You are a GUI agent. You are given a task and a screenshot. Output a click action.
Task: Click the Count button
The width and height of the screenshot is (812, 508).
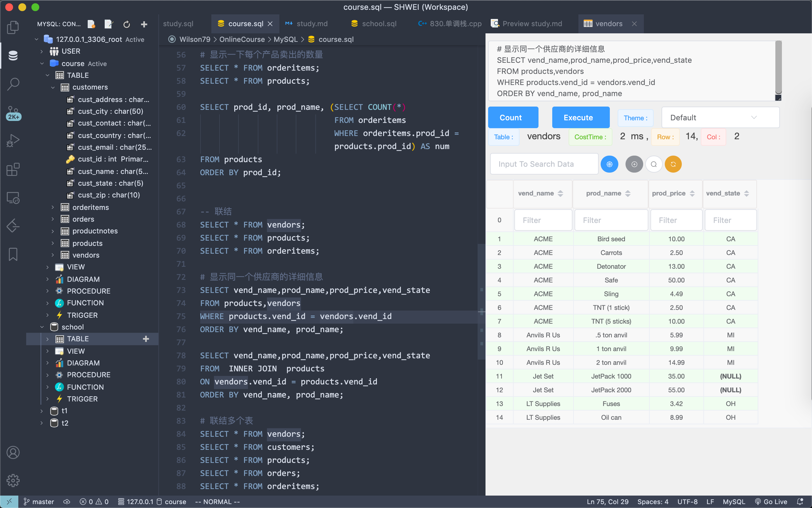point(513,118)
